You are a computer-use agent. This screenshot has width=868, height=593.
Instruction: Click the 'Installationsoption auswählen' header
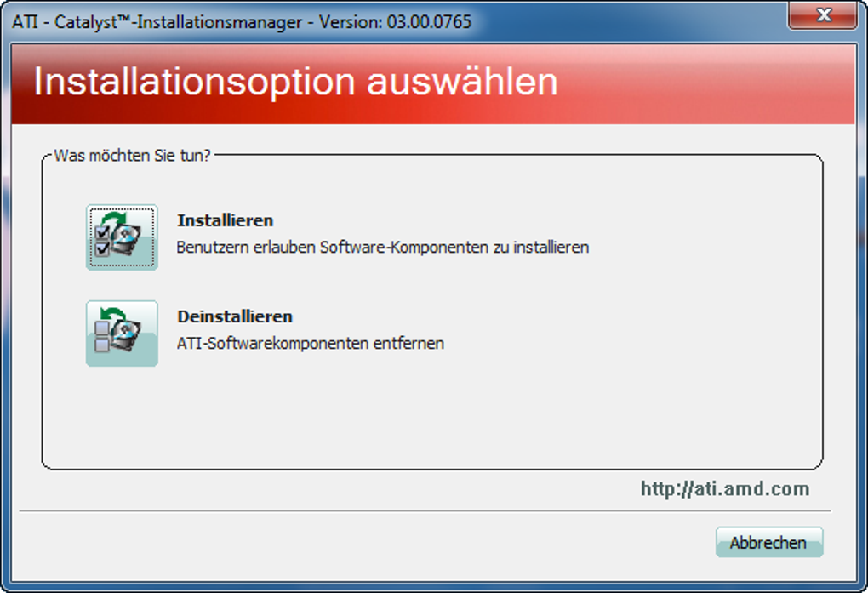point(295,82)
